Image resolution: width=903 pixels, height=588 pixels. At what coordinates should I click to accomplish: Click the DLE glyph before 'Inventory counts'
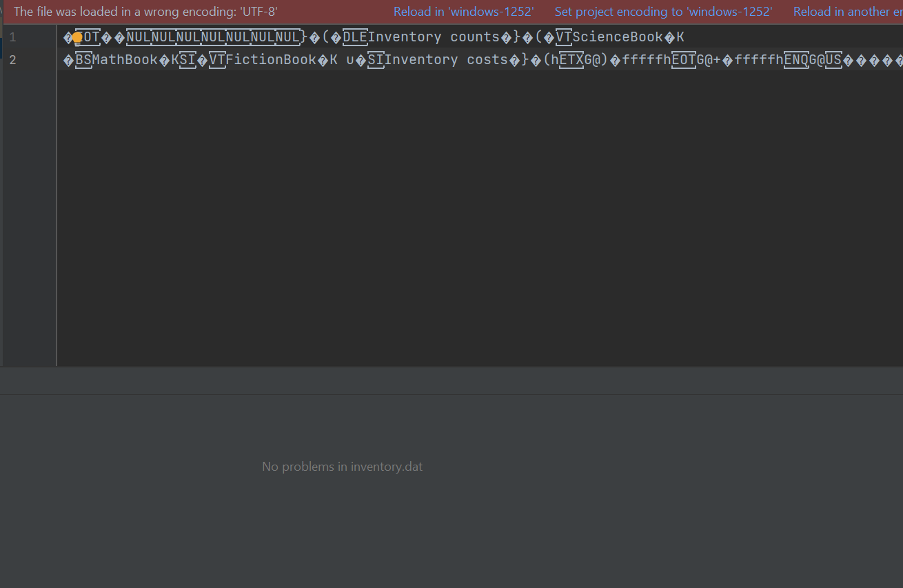pyautogui.click(x=354, y=37)
